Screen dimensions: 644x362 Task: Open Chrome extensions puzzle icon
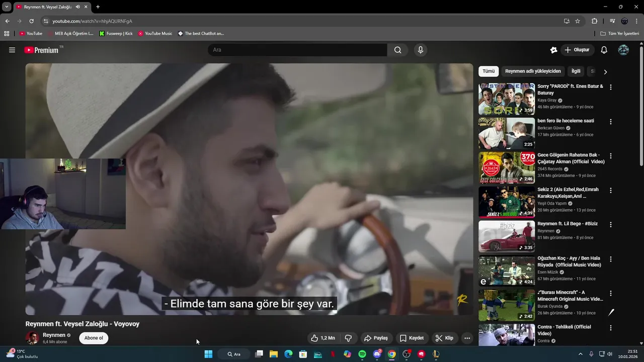(594, 21)
